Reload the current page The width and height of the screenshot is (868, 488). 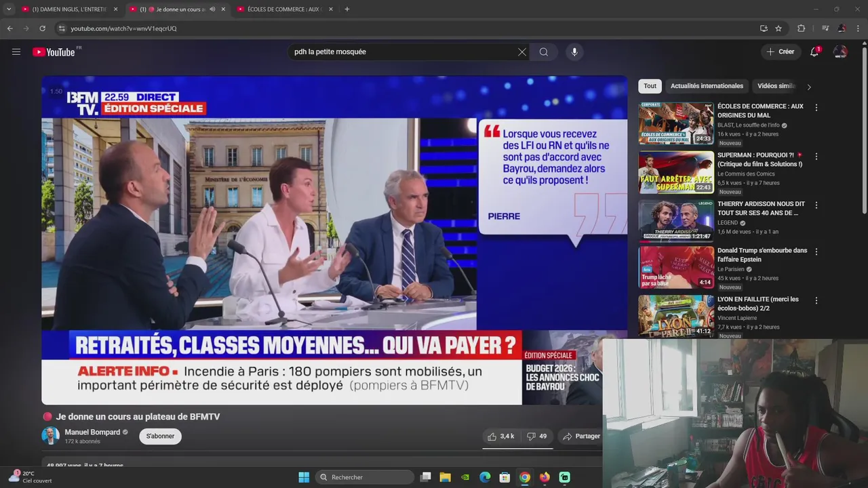42,28
